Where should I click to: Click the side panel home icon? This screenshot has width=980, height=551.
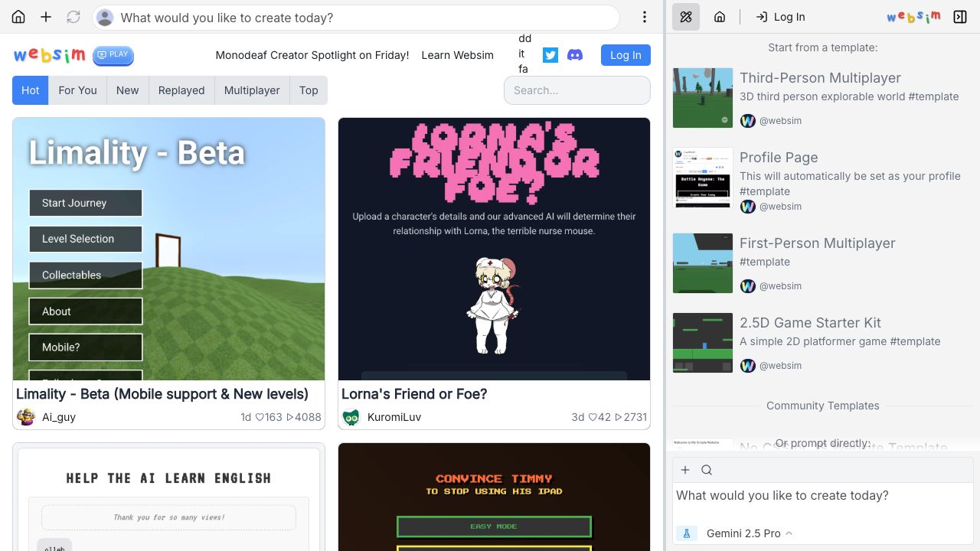tap(720, 17)
